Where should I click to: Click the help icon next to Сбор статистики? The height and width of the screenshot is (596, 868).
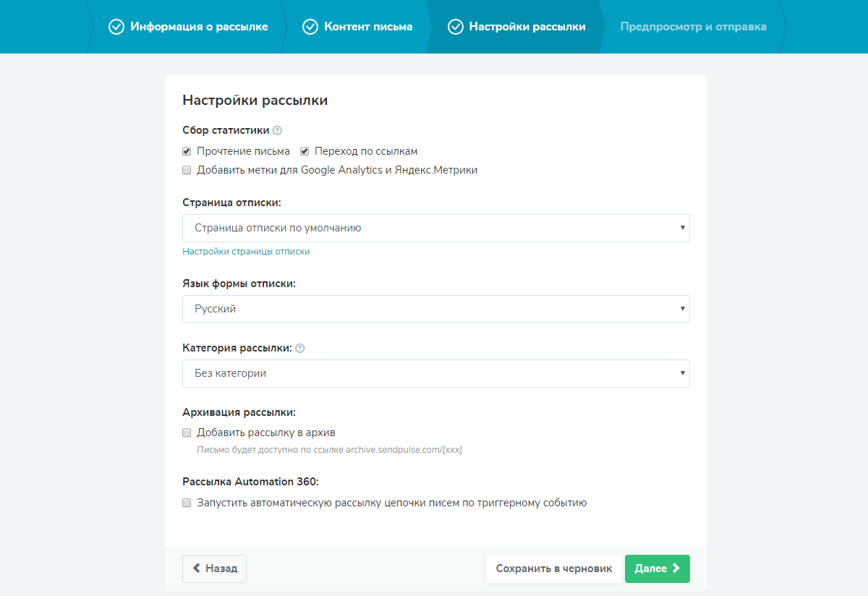click(277, 131)
